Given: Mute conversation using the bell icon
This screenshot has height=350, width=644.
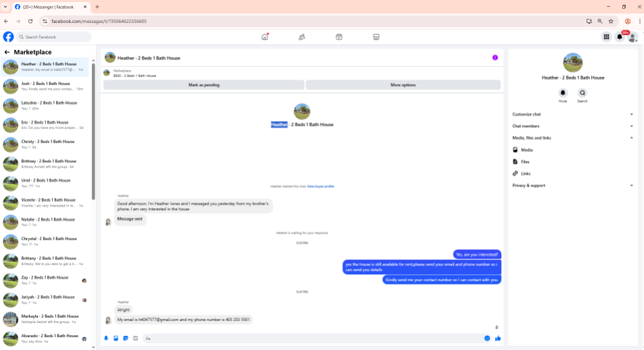Looking at the screenshot, I should (x=563, y=93).
